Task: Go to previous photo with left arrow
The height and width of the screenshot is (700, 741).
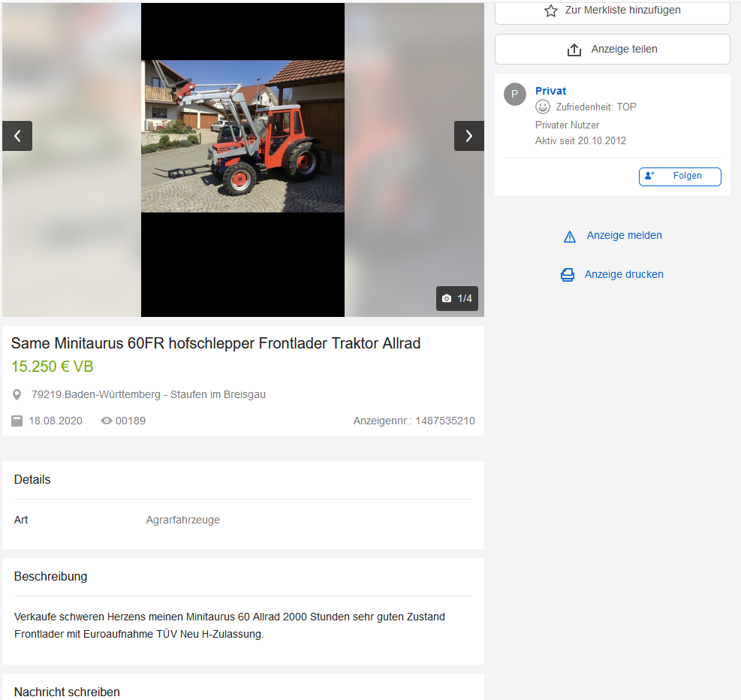Action: tap(17, 136)
